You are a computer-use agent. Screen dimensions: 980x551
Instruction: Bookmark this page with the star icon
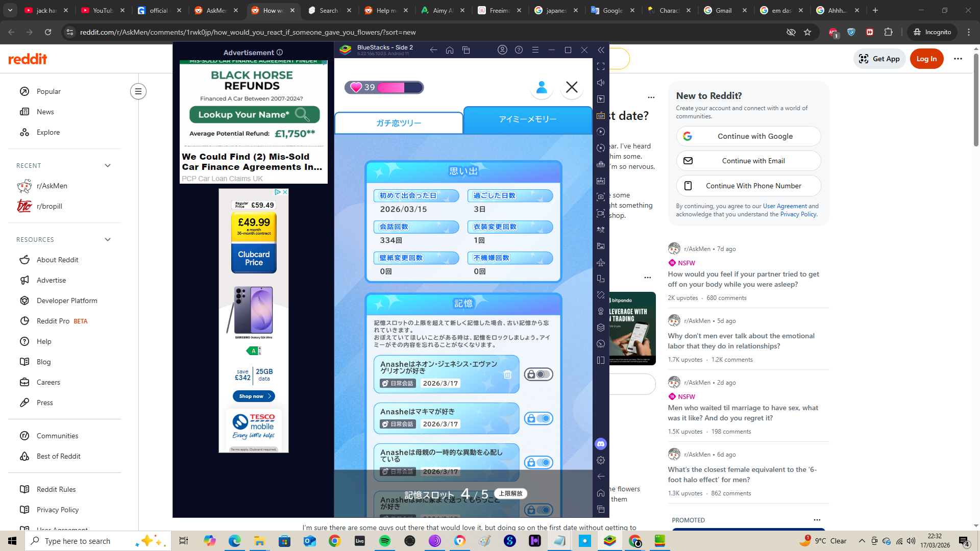[x=807, y=32]
